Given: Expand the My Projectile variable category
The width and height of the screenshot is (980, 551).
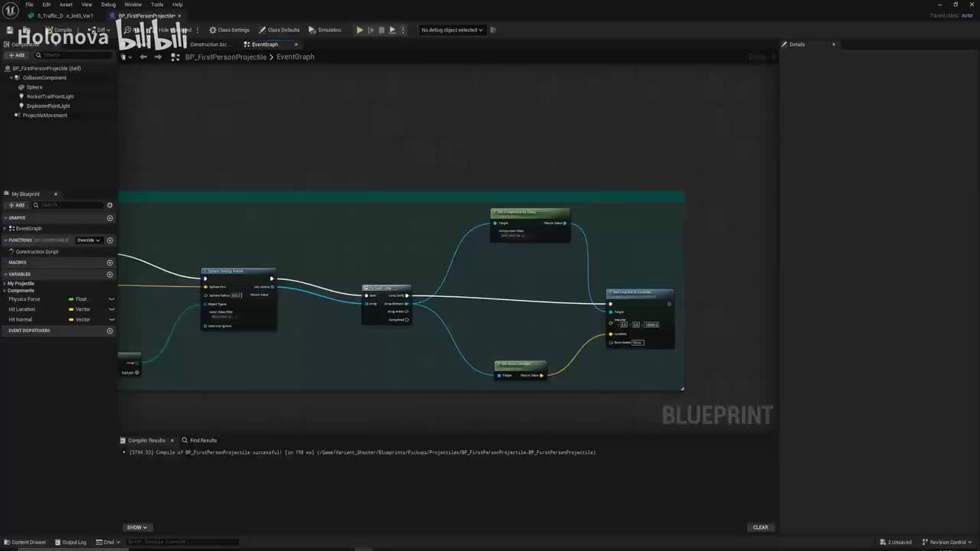Looking at the screenshot, I should 5,283.
